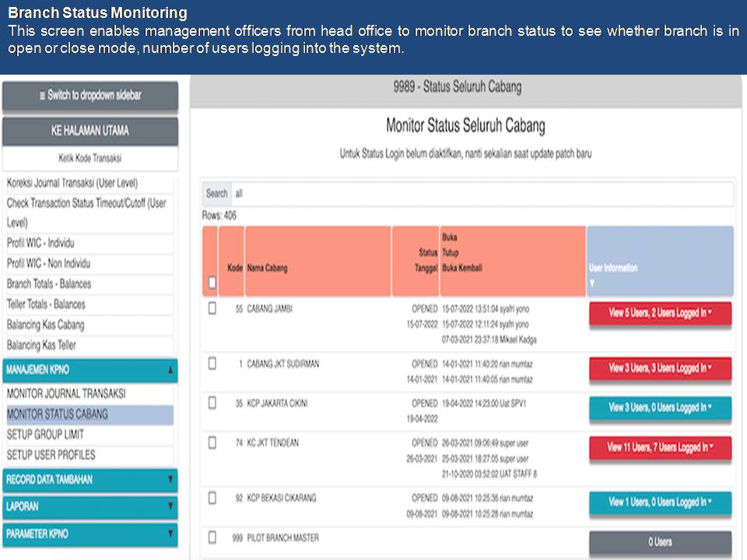Open Branch Totals - Balances link
The image size is (747, 560).
tap(49, 284)
